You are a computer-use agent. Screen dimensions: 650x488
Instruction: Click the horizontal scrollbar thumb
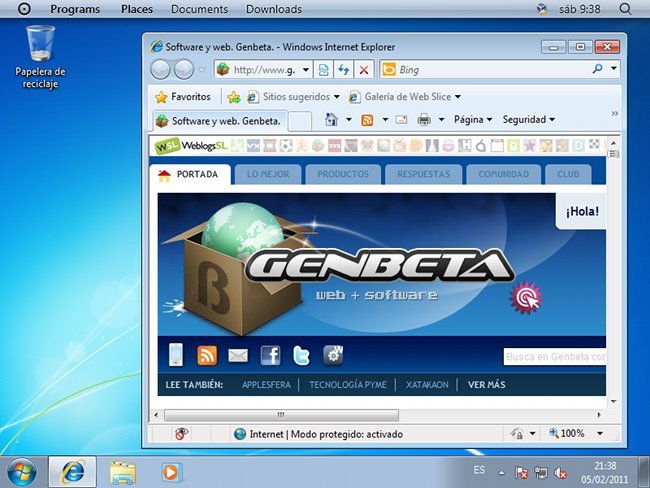(x=281, y=415)
